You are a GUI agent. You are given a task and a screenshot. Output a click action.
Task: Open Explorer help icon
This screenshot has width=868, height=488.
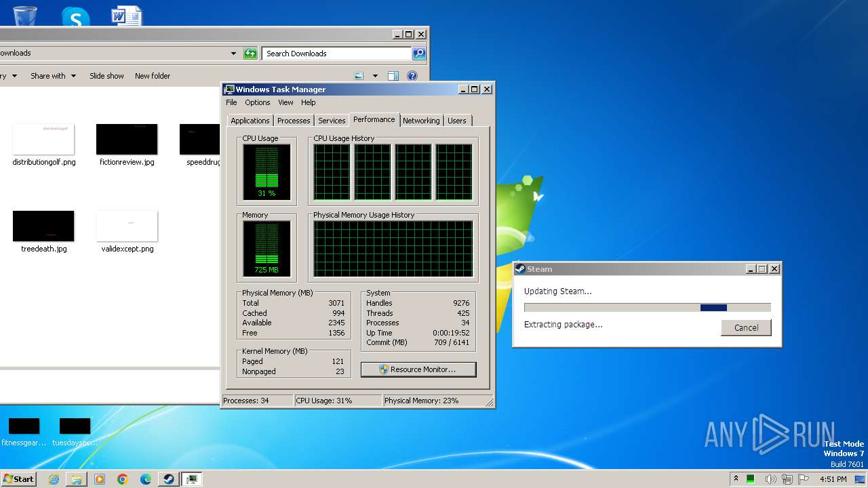click(412, 76)
